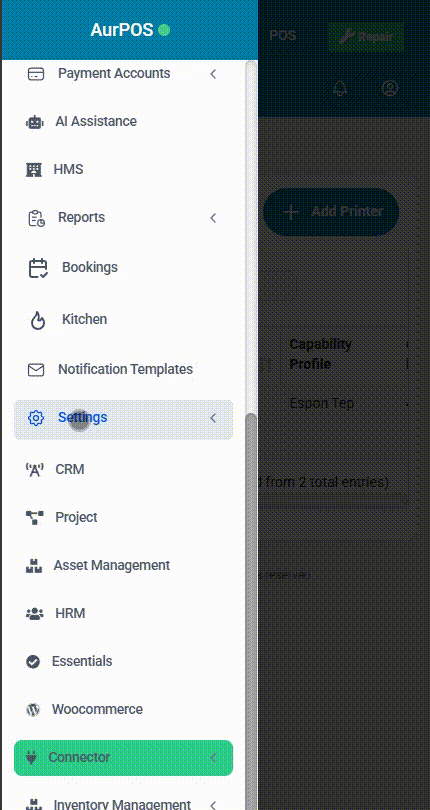Open the Inventory Management menu item

pyautogui.click(x=124, y=803)
